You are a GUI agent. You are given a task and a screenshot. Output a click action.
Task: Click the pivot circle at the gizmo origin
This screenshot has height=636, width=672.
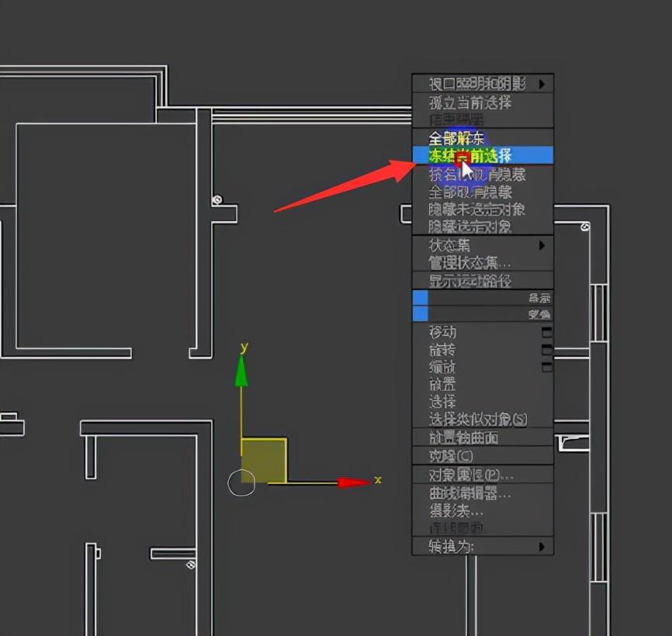(x=241, y=482)
